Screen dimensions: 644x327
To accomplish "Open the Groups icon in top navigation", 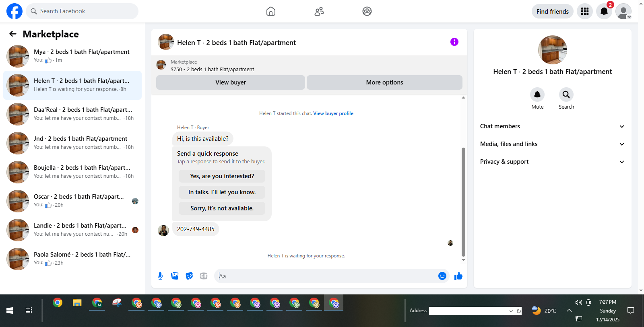I will click(x=367, y=11).
